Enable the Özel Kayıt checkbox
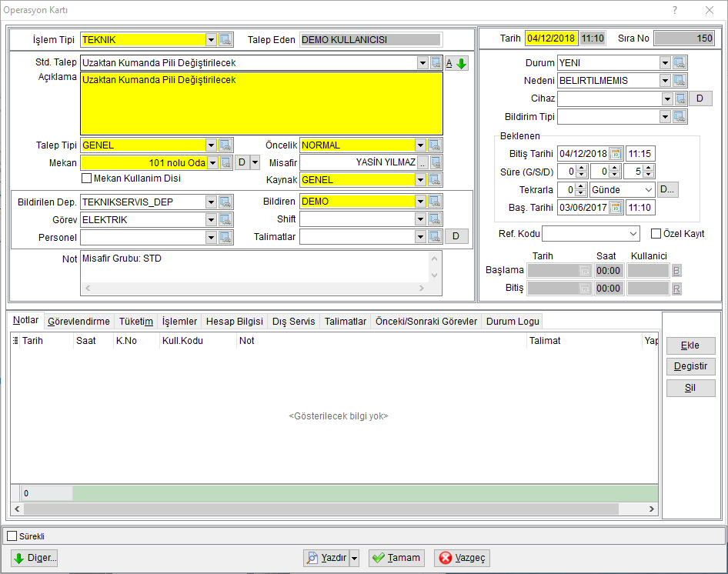This screenshot has height=574, width=728. click(x=656, y=234)
